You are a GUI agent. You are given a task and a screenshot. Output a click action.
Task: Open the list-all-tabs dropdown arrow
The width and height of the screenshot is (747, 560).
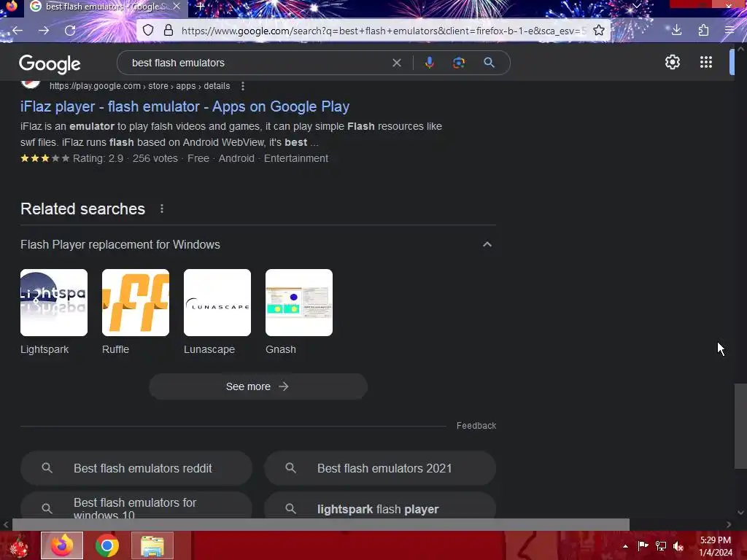coord(636,6)
